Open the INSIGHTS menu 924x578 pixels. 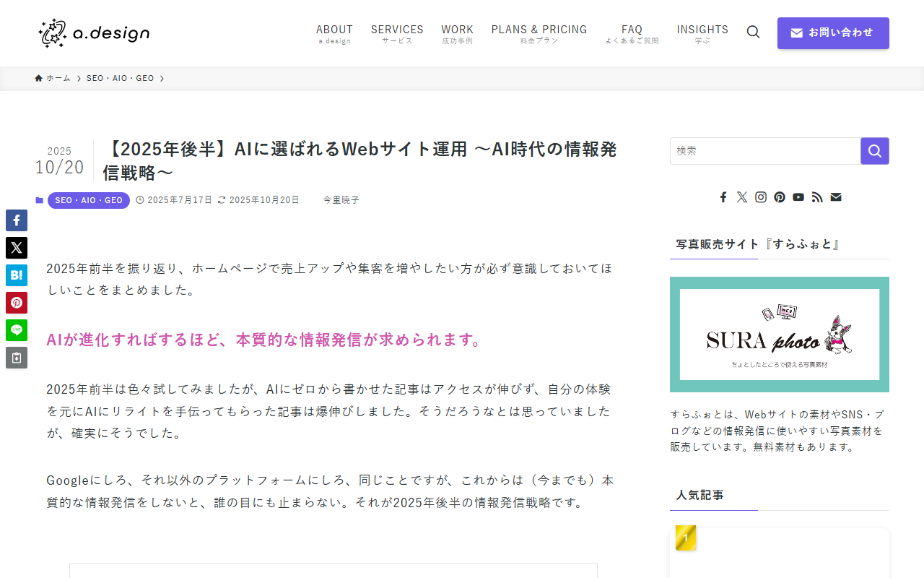click(702, 33)
